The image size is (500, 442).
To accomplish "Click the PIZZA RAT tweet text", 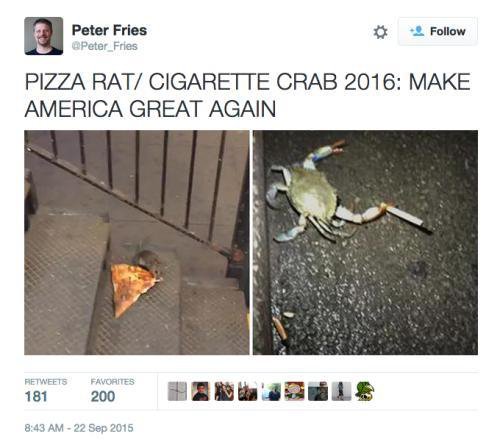I will [247, 95].
